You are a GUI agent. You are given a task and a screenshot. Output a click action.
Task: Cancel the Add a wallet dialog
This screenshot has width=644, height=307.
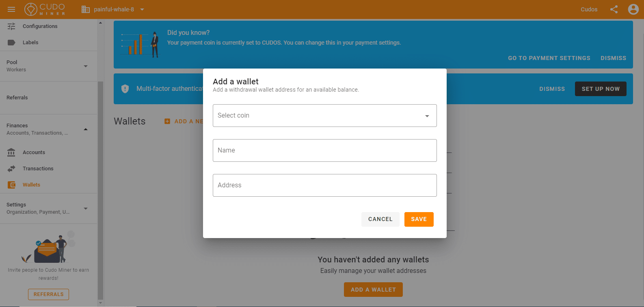coord(380,219)
